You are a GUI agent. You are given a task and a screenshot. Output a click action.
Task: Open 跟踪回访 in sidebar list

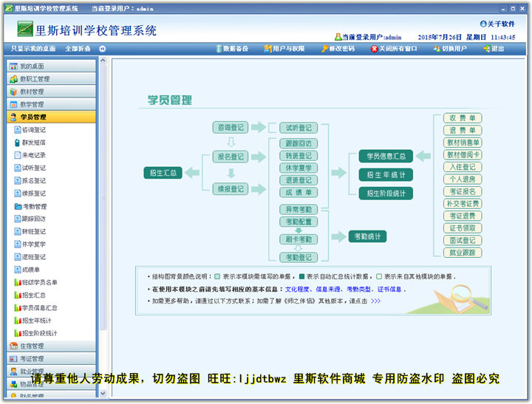tap(30, 219)
